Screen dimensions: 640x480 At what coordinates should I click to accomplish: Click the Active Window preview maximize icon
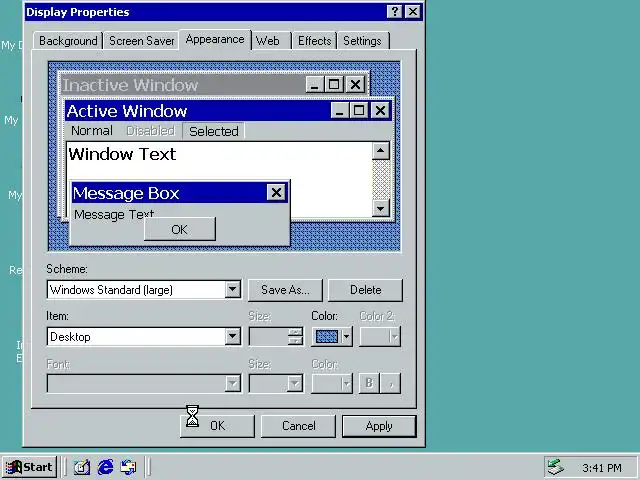pos(359,110)
